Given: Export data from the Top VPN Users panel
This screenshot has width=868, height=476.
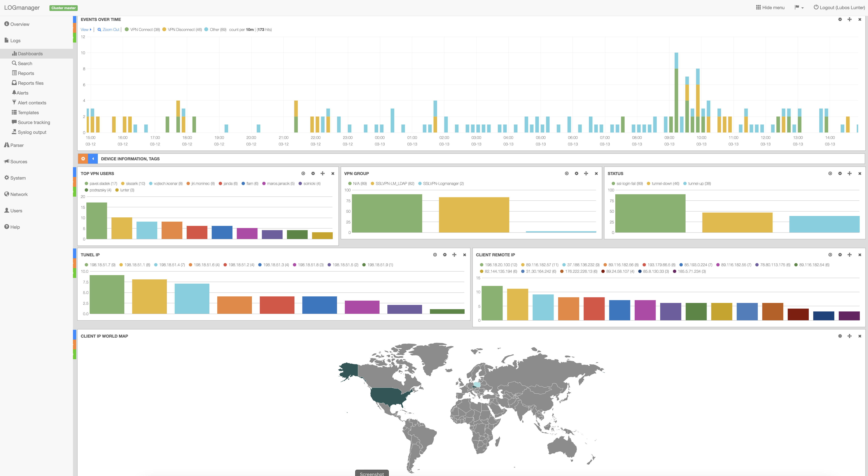Looking at the screenshot, I should pos(303,173).
